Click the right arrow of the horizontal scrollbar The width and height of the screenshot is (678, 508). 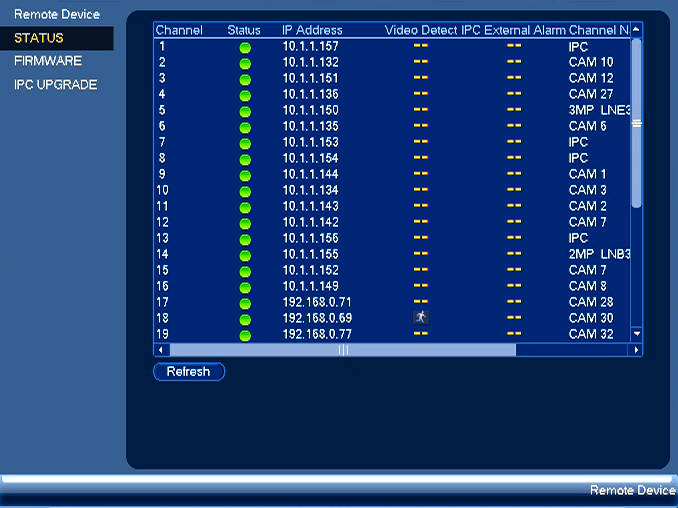click(635, 350)
